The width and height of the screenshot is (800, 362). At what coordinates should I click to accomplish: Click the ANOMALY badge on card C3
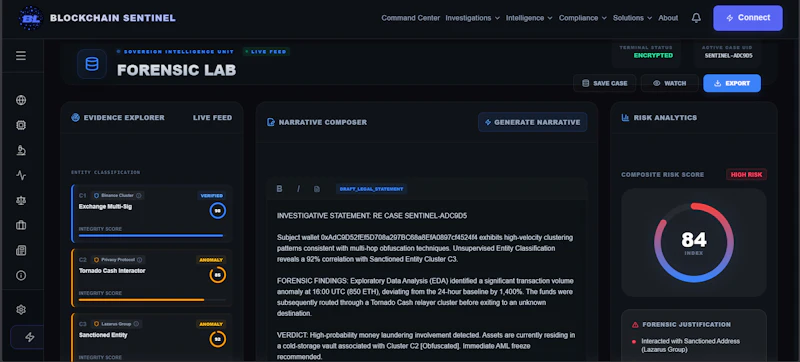coord(211,324)
